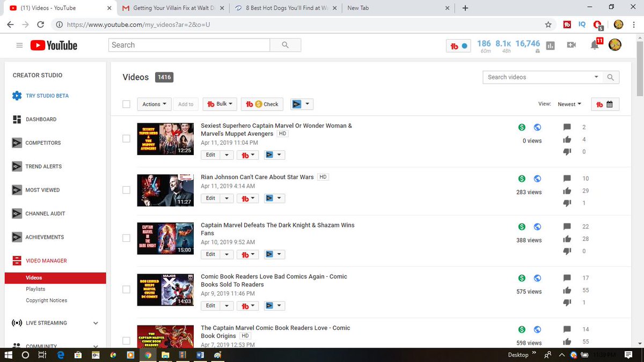Open the TubeBuddy Bulk dropdown

coord(219,104)
